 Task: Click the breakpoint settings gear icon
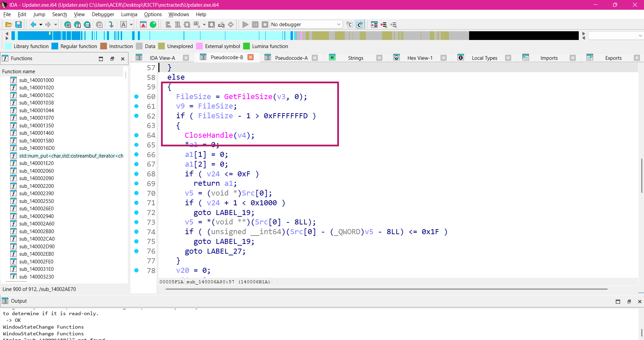(x=393, y=25)
